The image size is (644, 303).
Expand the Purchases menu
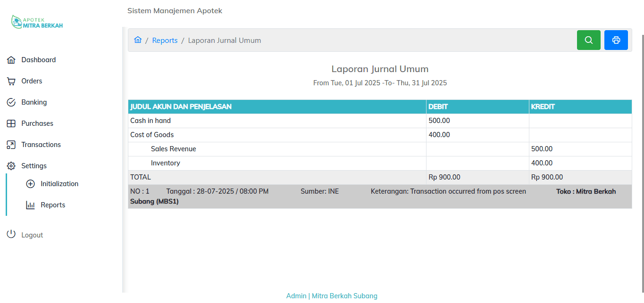(x=37, y=123)
